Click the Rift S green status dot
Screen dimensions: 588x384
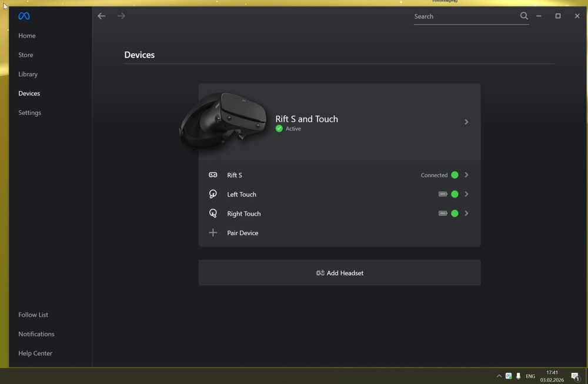(455, 175)
